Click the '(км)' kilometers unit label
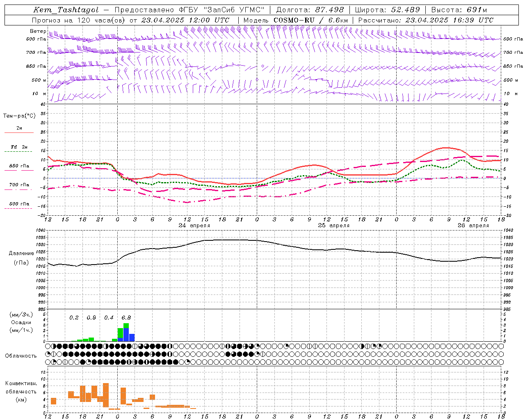 tap(21, 399)
